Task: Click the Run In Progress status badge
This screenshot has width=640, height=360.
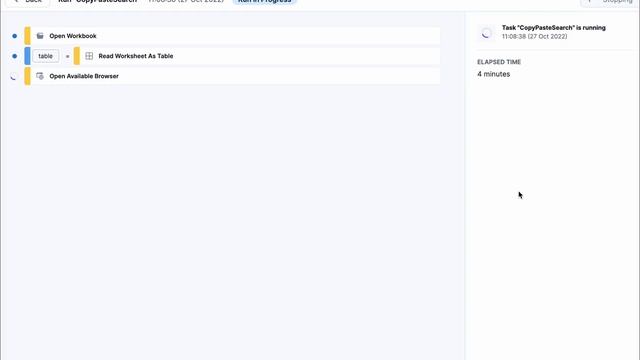Action: 264,1
